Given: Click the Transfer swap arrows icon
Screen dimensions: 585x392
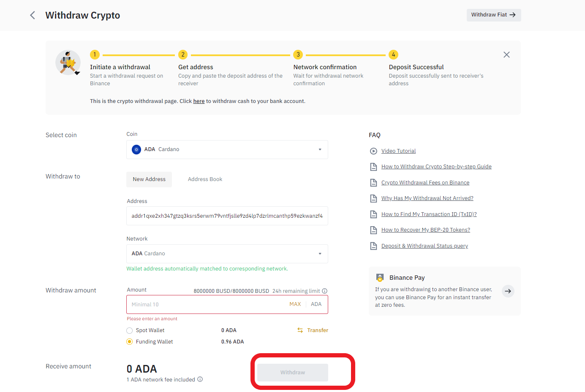Looking at the screenshot, I should tap(300, 330).
